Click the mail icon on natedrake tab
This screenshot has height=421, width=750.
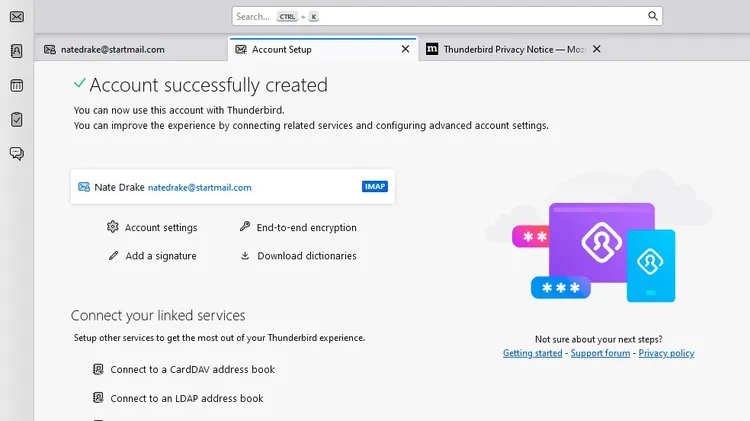(50, 49)
